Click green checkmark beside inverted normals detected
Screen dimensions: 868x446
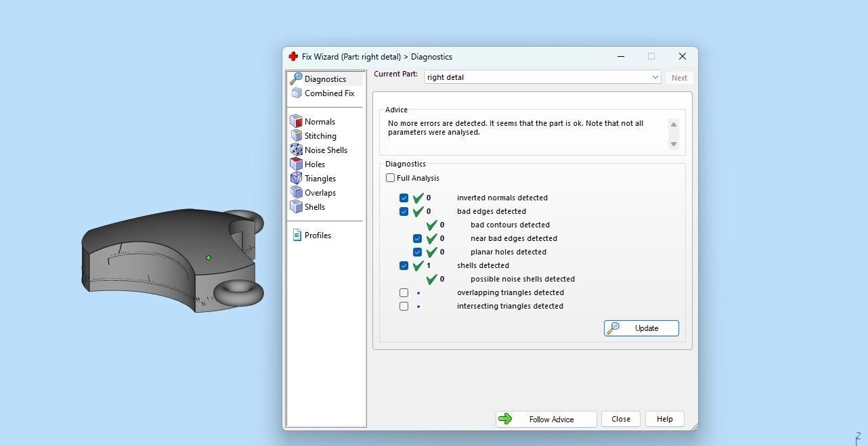tap(418, 198)
